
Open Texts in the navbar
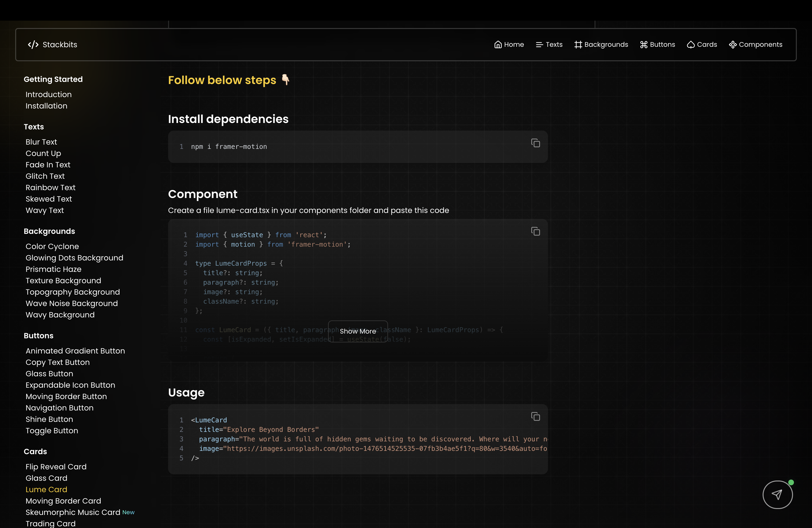(549, 45)
